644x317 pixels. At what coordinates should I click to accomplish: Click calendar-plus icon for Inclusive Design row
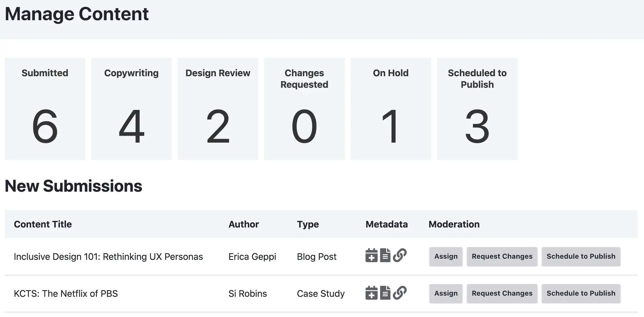click(371, 256)
